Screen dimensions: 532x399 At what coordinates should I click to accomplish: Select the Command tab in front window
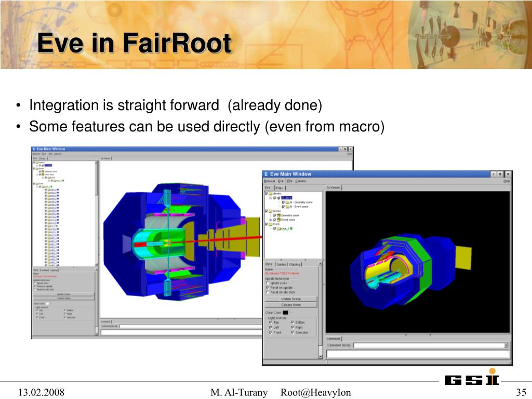point(333,339)
